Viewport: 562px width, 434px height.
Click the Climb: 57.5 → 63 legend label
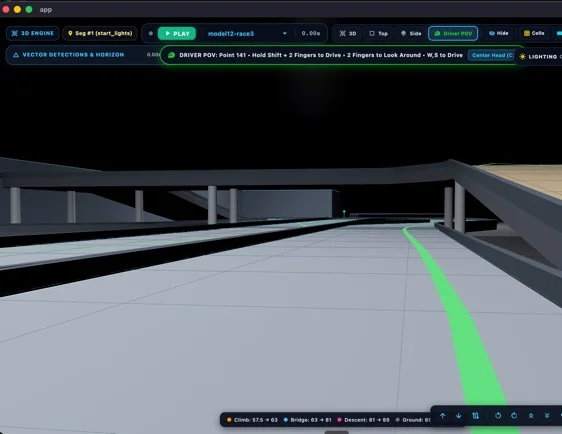tap(256, 420)
